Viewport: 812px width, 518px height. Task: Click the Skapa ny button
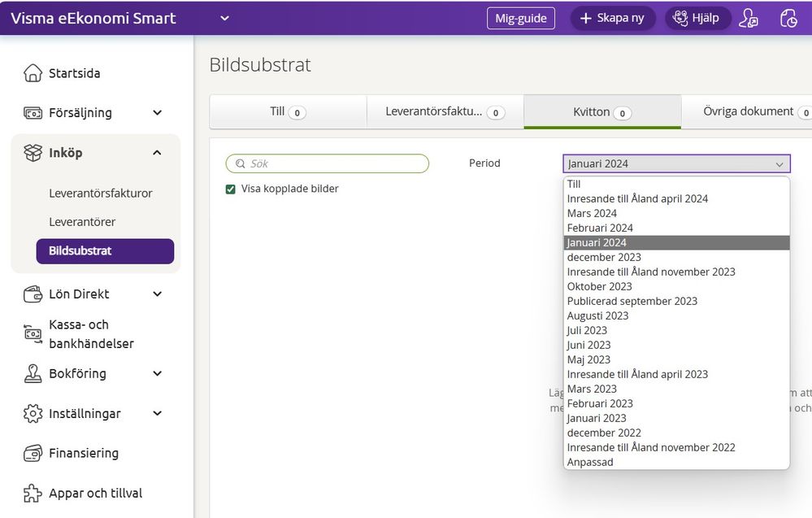[613, 18]
